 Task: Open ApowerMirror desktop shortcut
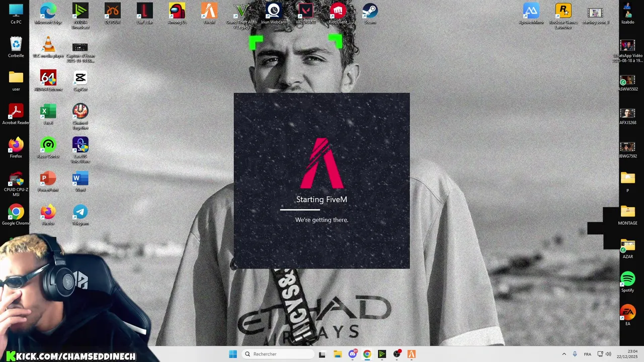[531, 14]
